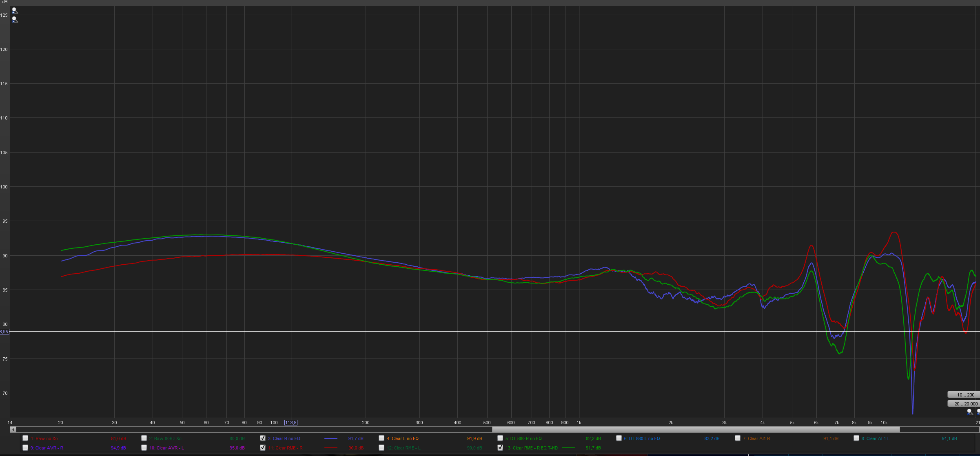Click green line sample of trace 13
The width and height of the screenshot is (980, 456).
pos(568,448)
